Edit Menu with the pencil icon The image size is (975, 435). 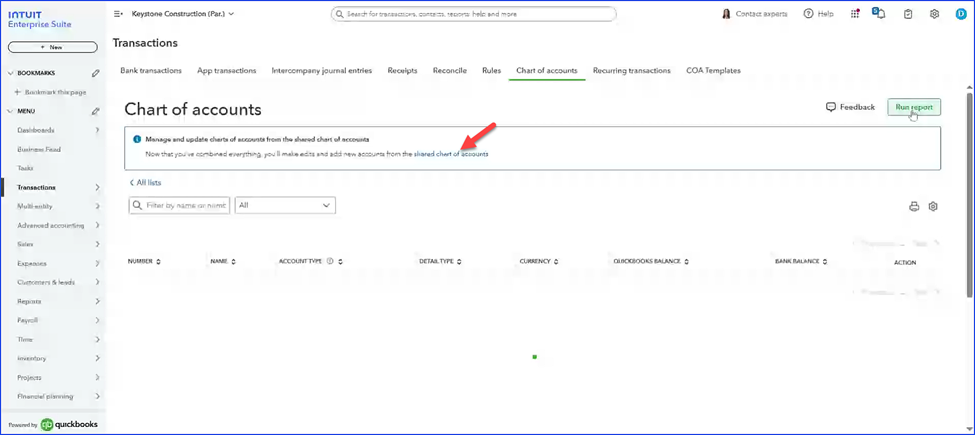coord(96,111)
